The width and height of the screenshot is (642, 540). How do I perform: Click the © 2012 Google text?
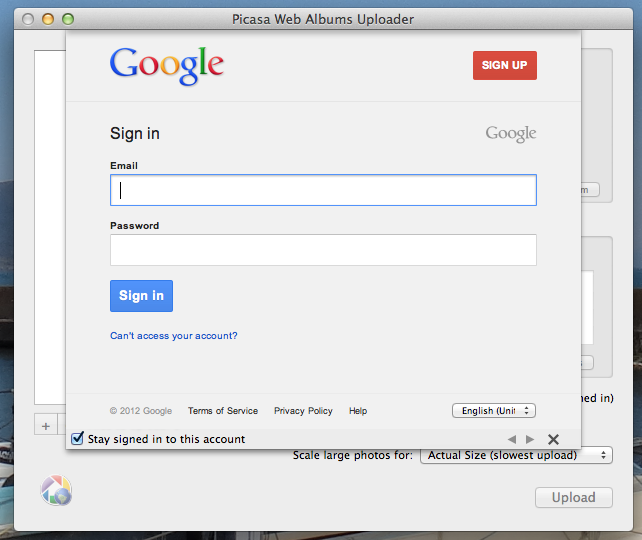click(140, 411)
